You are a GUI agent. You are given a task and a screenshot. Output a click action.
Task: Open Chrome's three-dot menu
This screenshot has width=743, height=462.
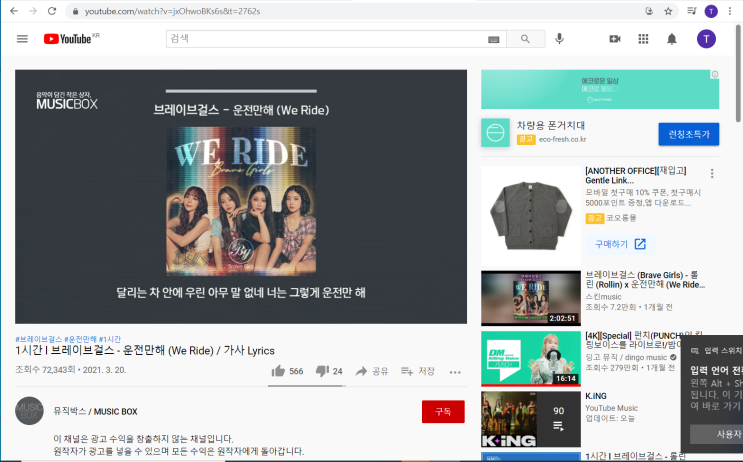click(x=730, y=11)
